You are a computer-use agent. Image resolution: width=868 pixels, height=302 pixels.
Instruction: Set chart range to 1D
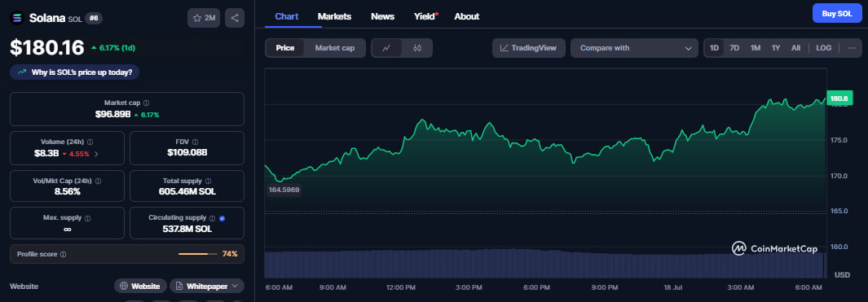[714, 48]
